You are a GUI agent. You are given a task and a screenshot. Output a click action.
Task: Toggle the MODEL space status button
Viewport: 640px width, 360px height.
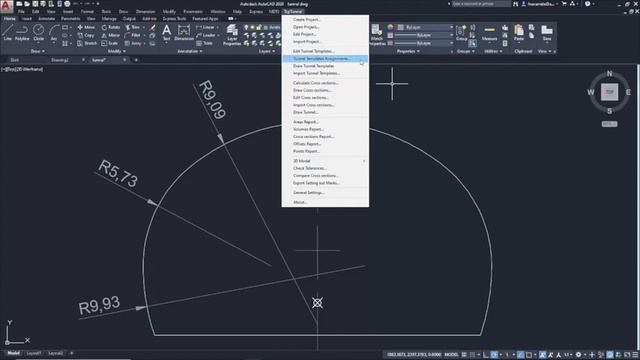[x=451, y=355]
